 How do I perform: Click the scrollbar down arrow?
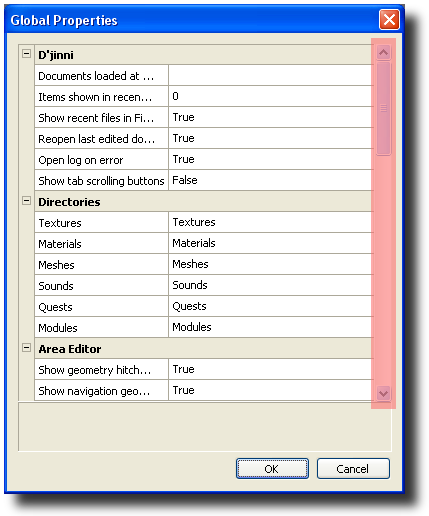click(x=383, y=393)
